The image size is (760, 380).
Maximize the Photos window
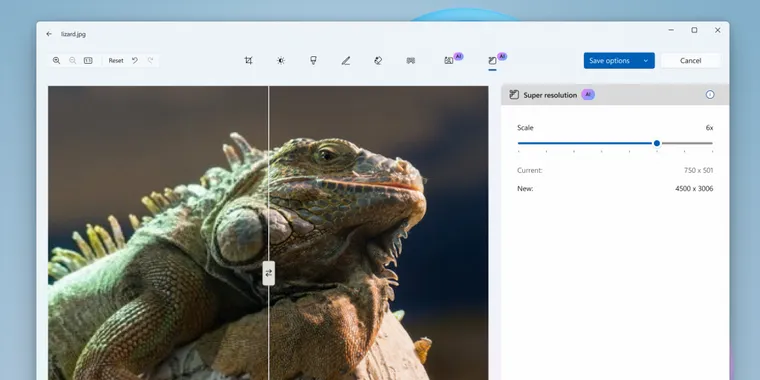click(x=694, y=30)
